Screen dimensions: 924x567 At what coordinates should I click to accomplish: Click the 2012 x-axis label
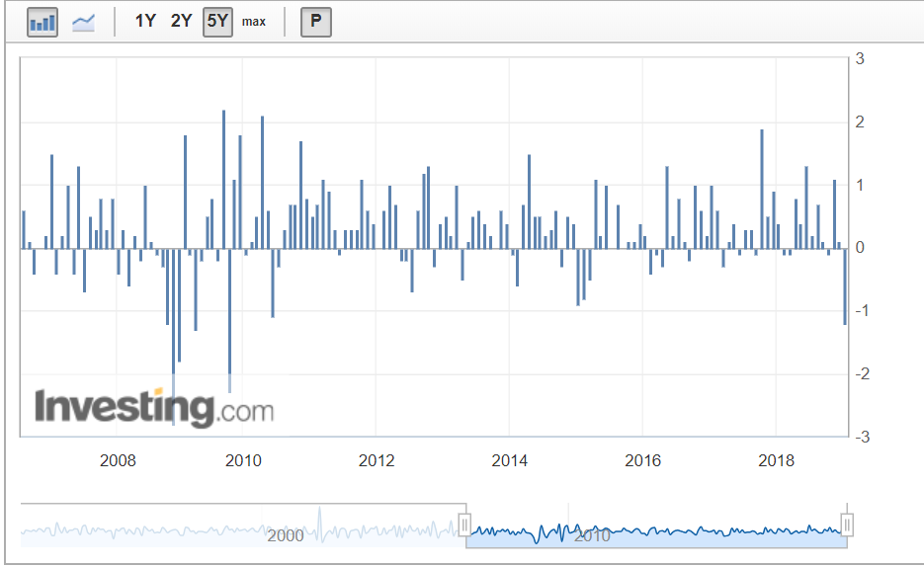[x=376, y=460]
